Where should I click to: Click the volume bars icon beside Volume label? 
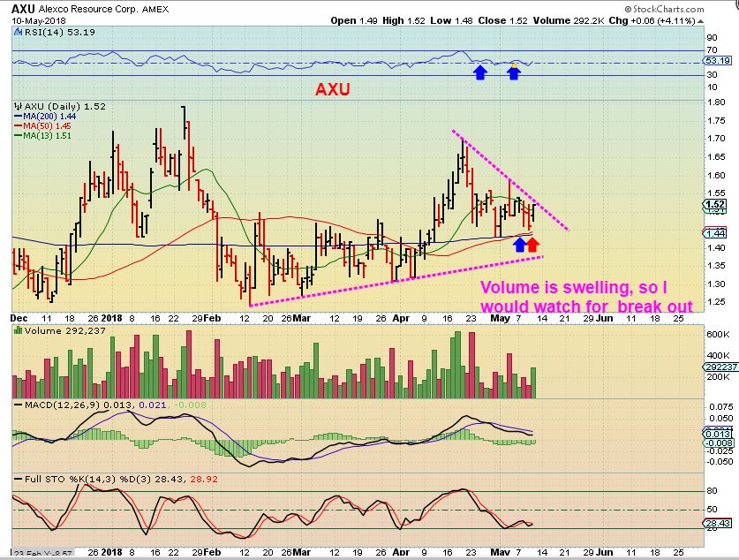pyautogui.click(x=19, y=330)
